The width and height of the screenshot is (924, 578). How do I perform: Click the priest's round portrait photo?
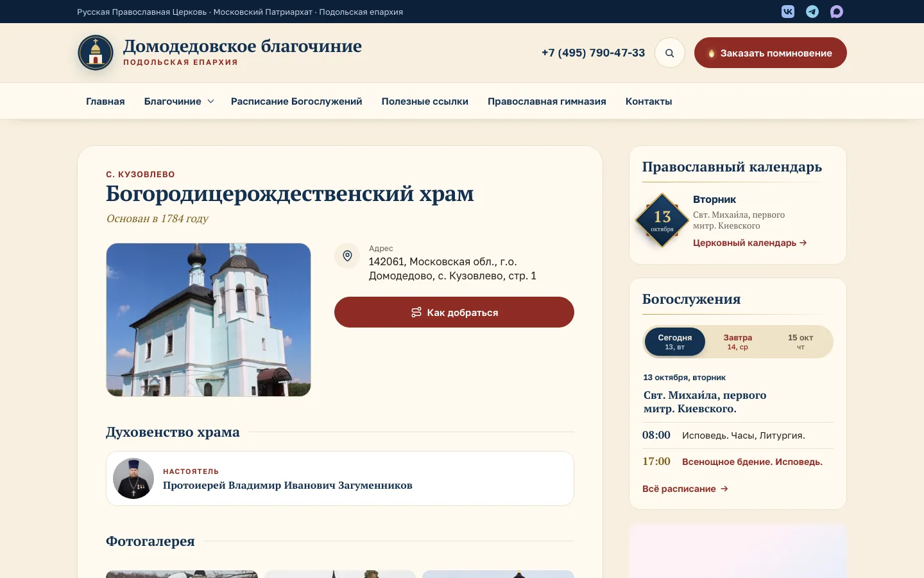(133, 478)
